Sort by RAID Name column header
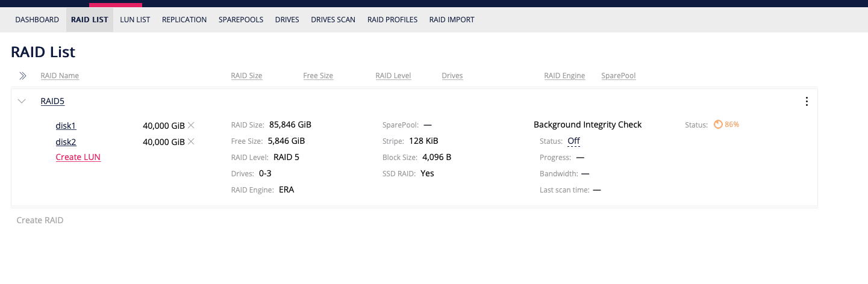The width and height of the screenshot is (868, 284). pyautogui.click(x=60, y=76)
